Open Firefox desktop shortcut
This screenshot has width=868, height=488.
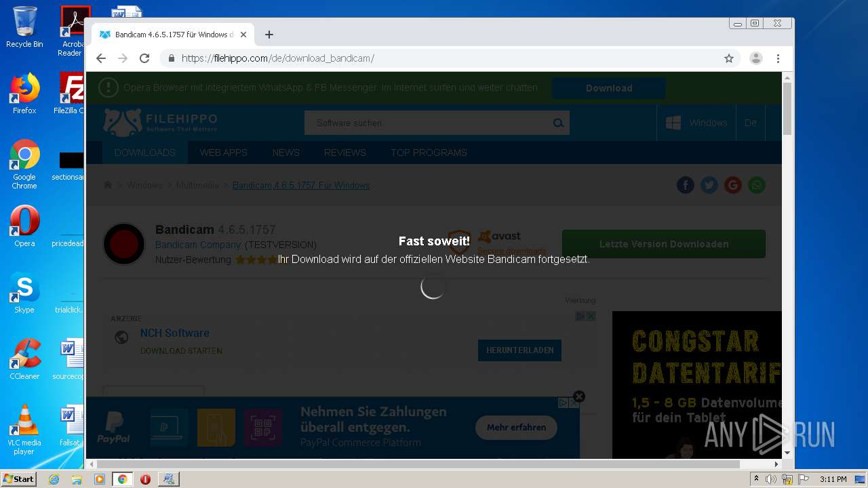coord(24,94)
